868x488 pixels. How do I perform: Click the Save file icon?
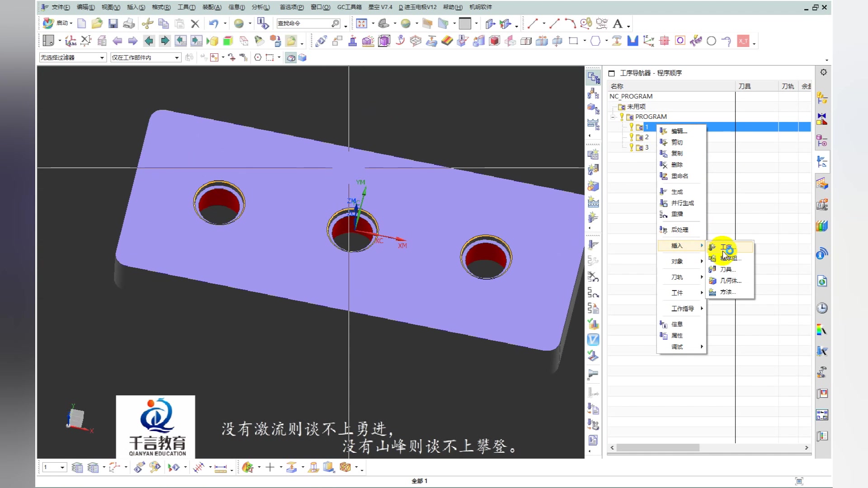coord(113,23)
